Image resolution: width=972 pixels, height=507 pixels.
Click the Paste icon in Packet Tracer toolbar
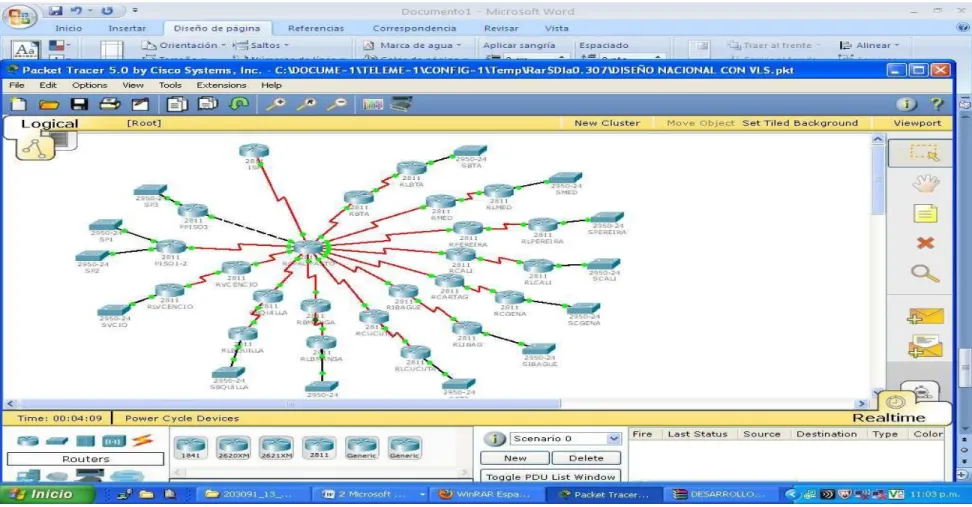point(208,104)
